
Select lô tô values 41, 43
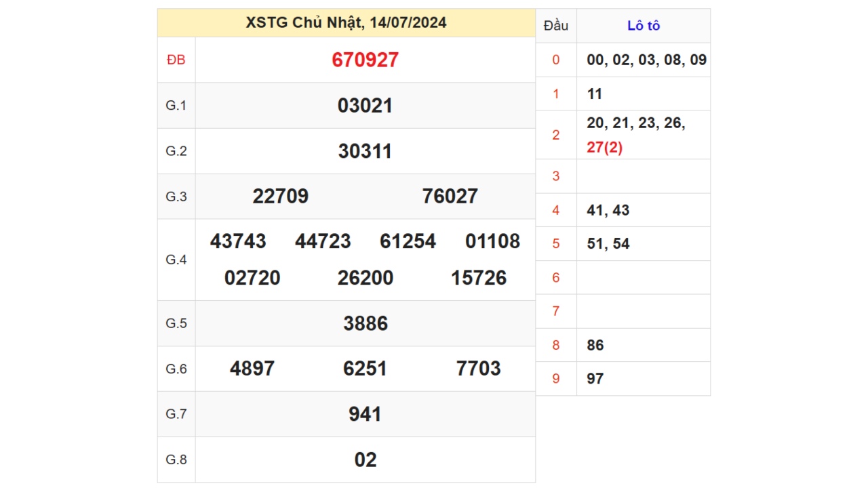608,210
